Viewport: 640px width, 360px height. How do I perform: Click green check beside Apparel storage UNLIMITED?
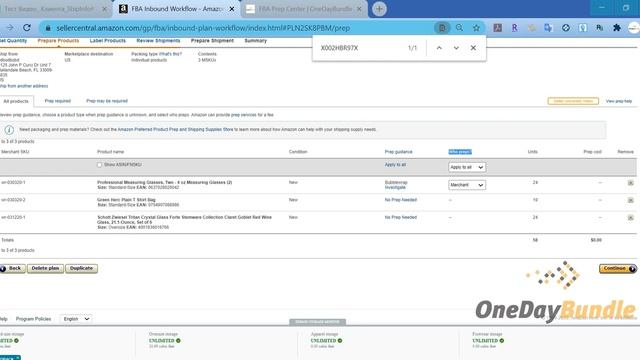coord(340,340)
